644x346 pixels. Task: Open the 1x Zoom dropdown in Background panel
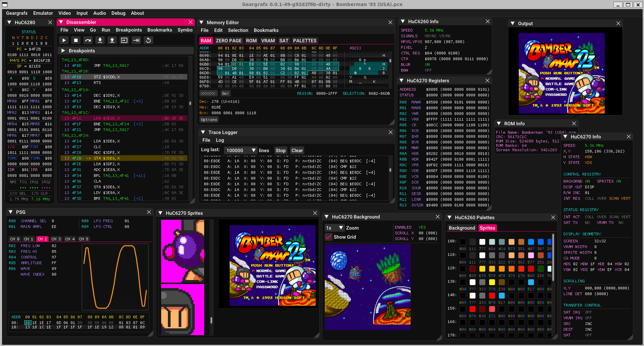(334, 228)
